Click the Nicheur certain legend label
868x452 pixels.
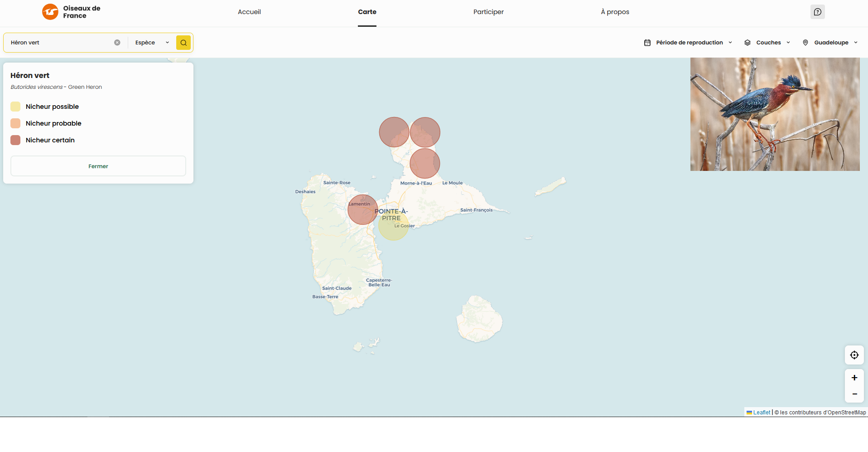[x=50, y=140]
